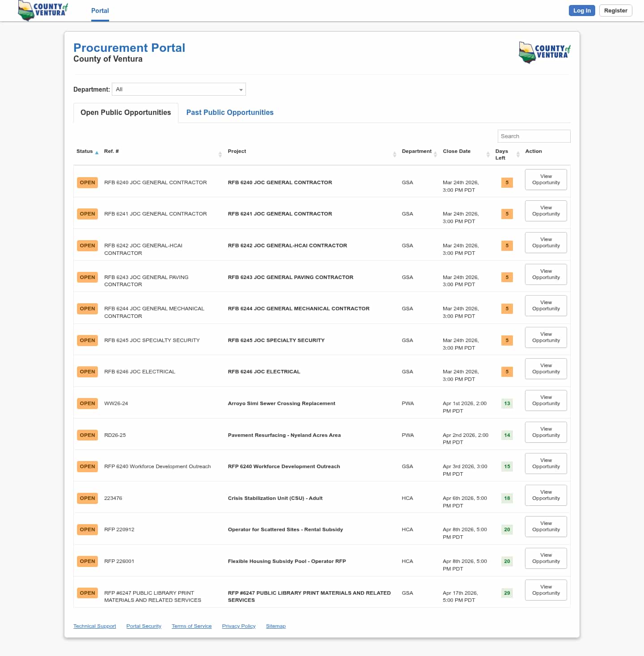The image size is (644, 656).
Task: Open the Portal Security link
Action: (x=144, y=626)
